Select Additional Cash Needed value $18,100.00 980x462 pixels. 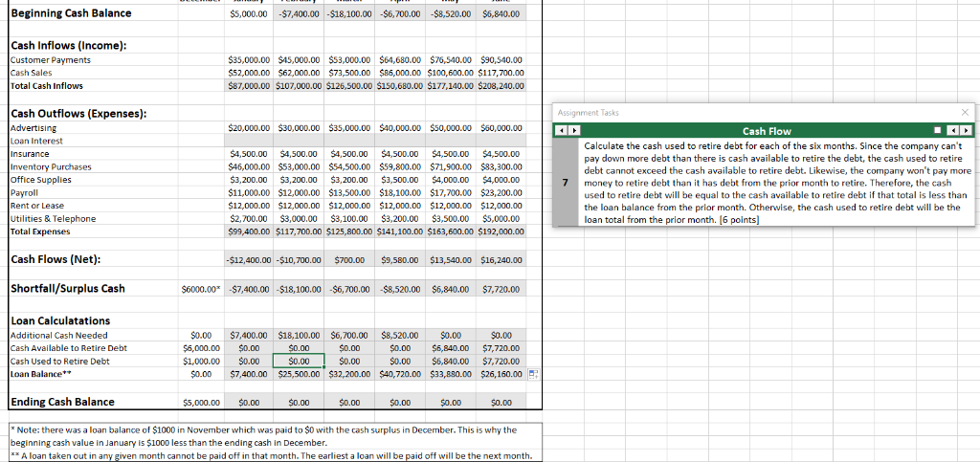click(300, 336)
